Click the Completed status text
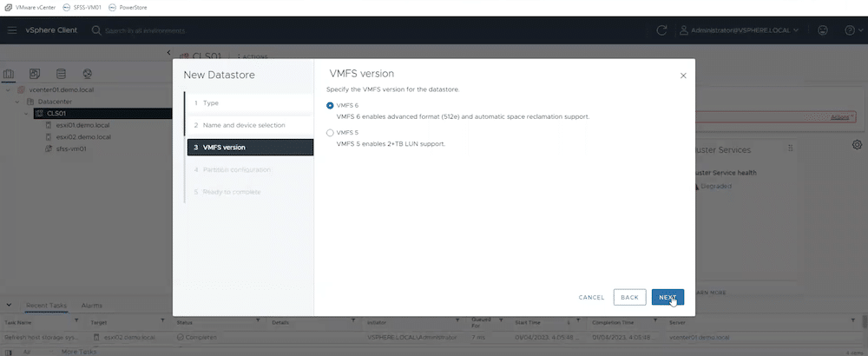The image size is (868, 356). tap(201, 337)
